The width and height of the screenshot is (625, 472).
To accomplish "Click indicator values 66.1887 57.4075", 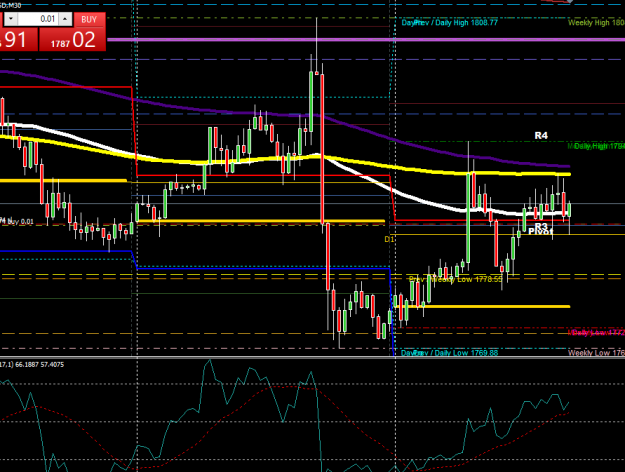I will 39,364.
